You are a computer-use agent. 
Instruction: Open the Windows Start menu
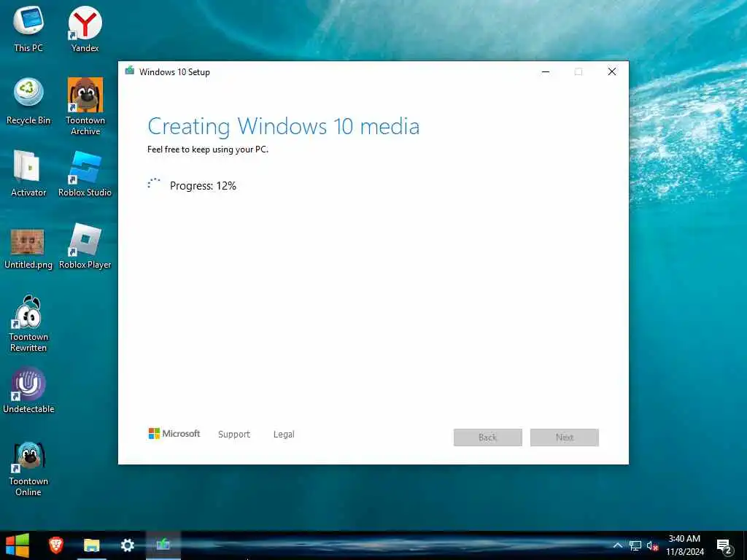coord(18,545)
